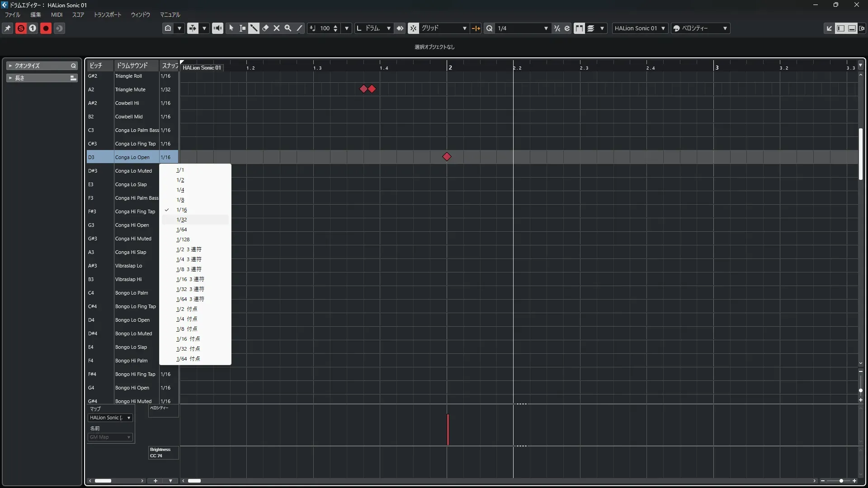The width and height of the screenshot is (868, 488).
Task: Open the editor setup gear icon
Action: (x=862, y=28)
